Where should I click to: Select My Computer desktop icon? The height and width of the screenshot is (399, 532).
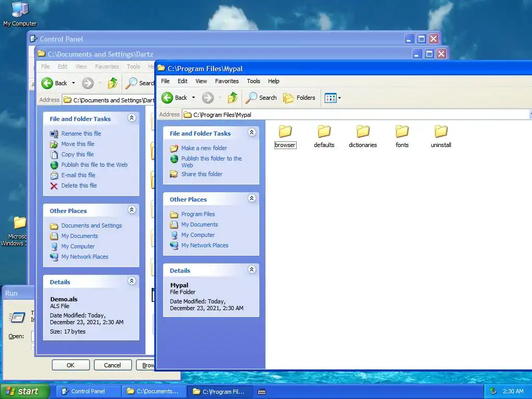[20, 14]
